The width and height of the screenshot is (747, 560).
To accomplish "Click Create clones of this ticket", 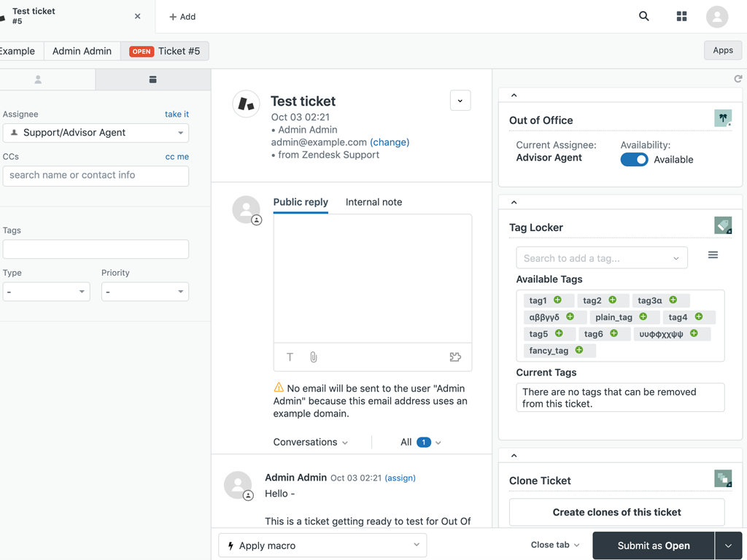I will 616,512.
